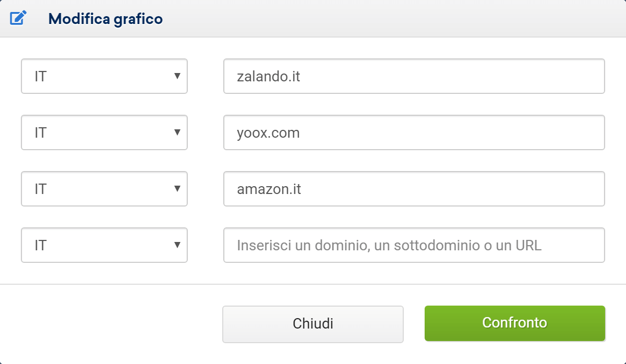The image size is (626, 364).
Task: Expand the arrow on amazon.it's IT selector
Action: click(177, 189)
